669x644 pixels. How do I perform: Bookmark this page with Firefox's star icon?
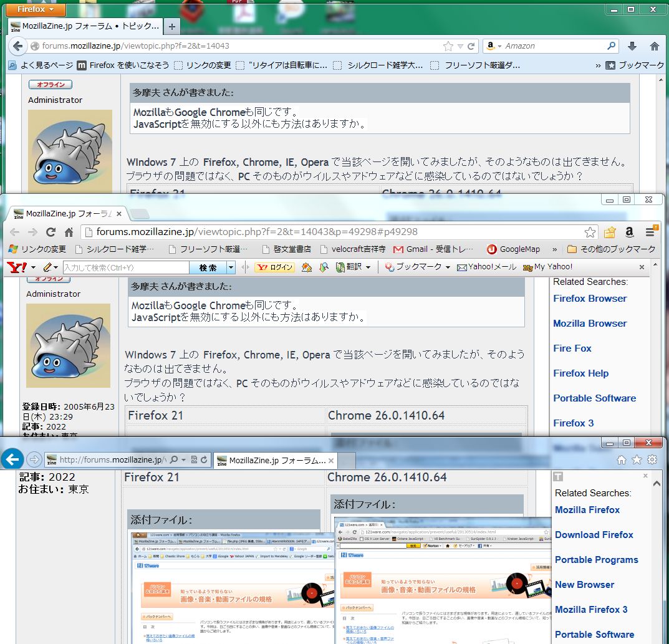click(448, 46)
